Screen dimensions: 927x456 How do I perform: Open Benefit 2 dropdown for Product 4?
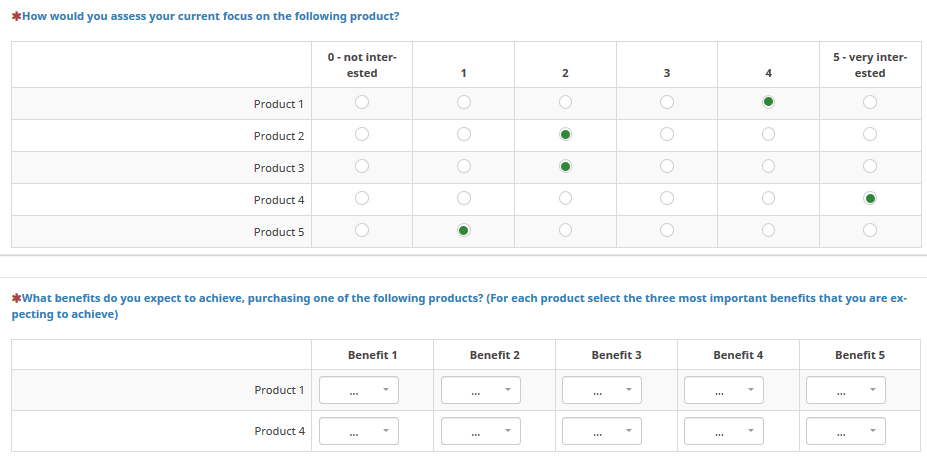pos(481,431)
